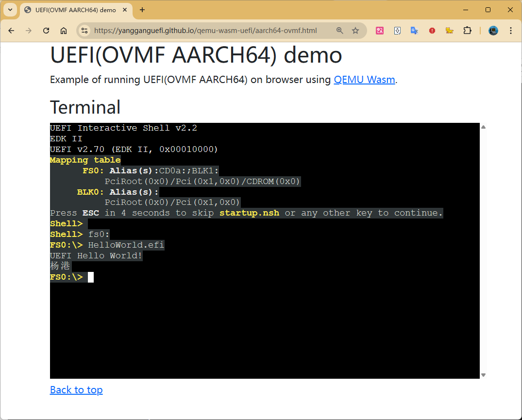Maximize the browser window

tap(488, 10)
